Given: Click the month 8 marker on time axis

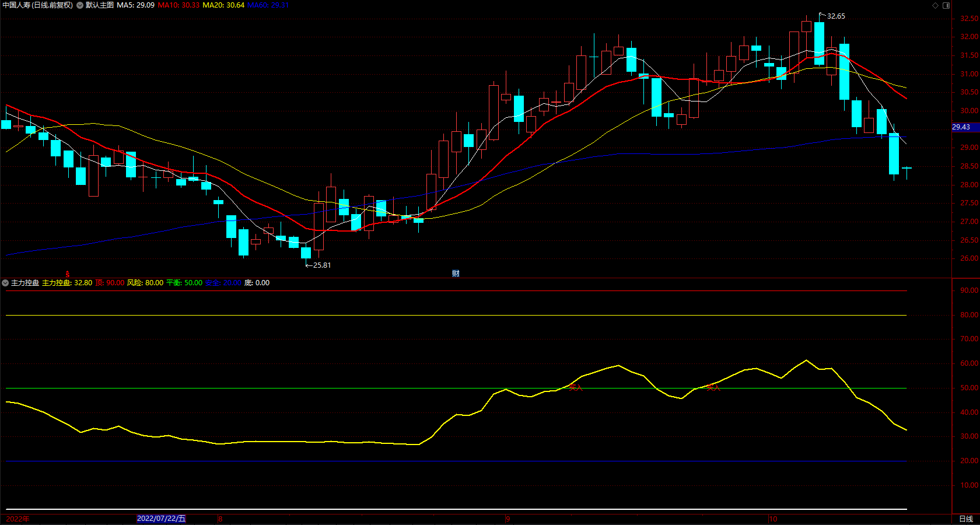Looking at the screenshot, I should (220, 519).
